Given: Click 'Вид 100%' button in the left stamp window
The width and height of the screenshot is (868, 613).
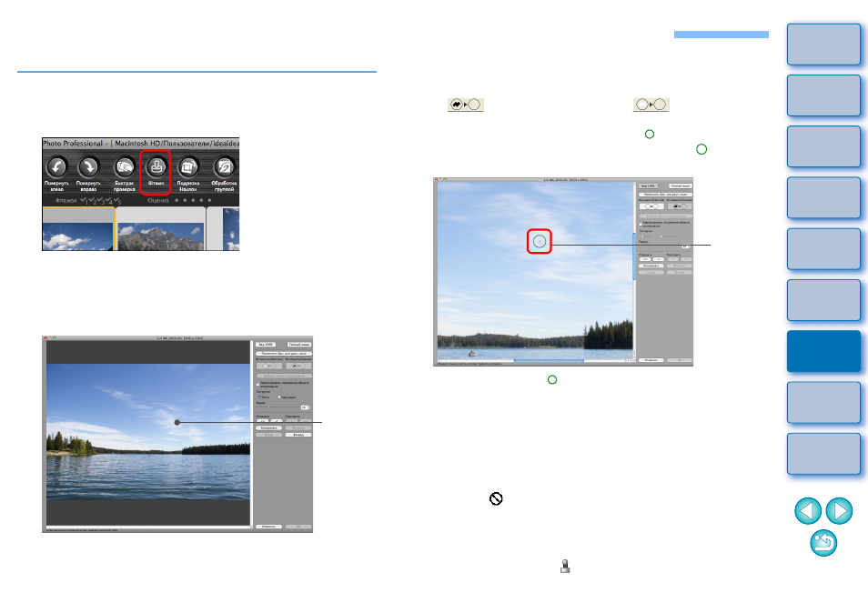Looking at the screenshot, I should (266, 344).
